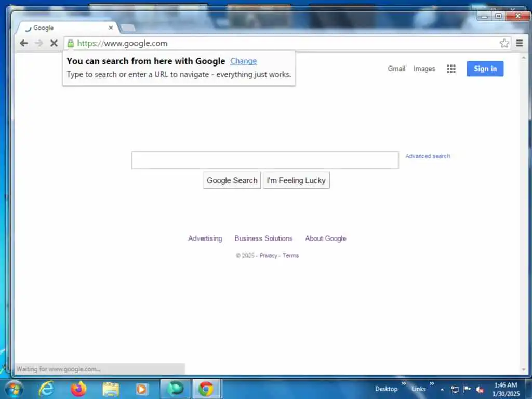Open the Privacy link
Viewport: 532px width, 399px height.
click(x=268, y=256)
